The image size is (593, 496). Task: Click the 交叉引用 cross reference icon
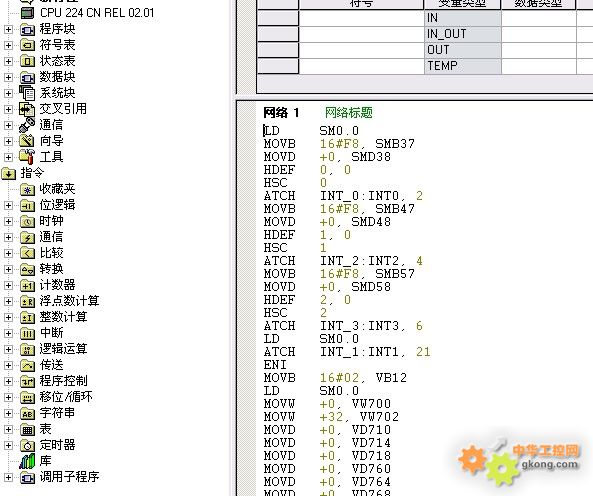pos(27,109)
